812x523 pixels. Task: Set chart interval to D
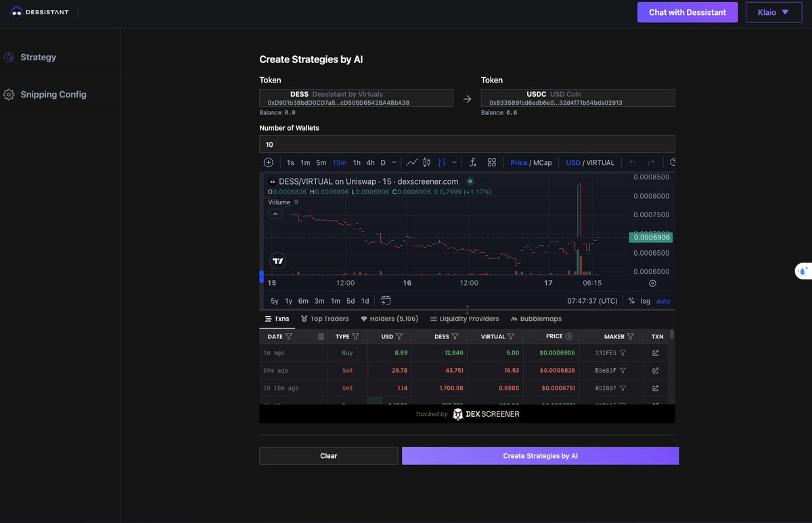tap(383, 163)
